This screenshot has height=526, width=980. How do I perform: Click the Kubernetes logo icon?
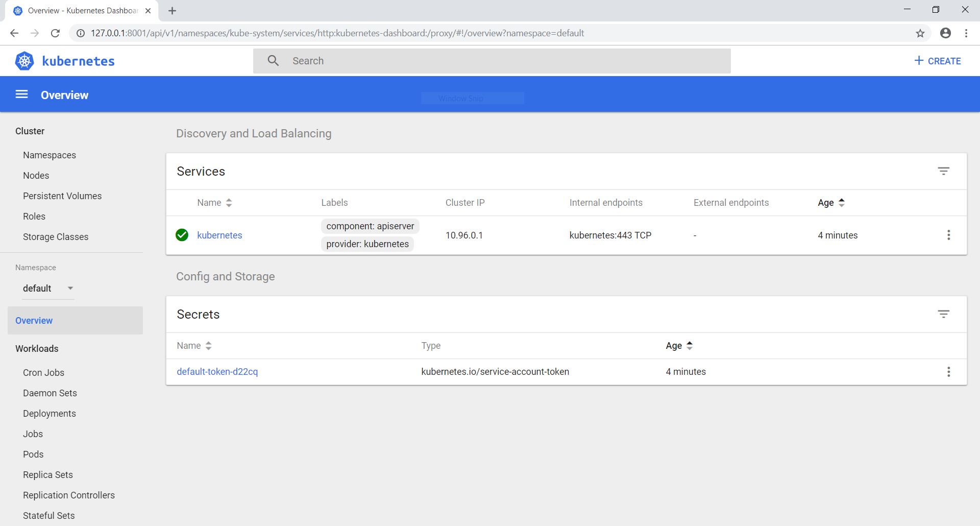(x=24, y=61)
